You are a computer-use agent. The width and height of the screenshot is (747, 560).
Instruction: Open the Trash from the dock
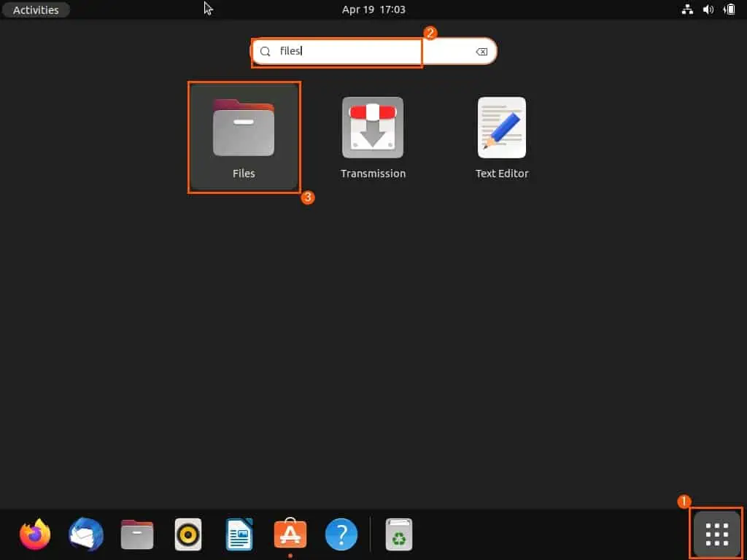click(399, 534)
